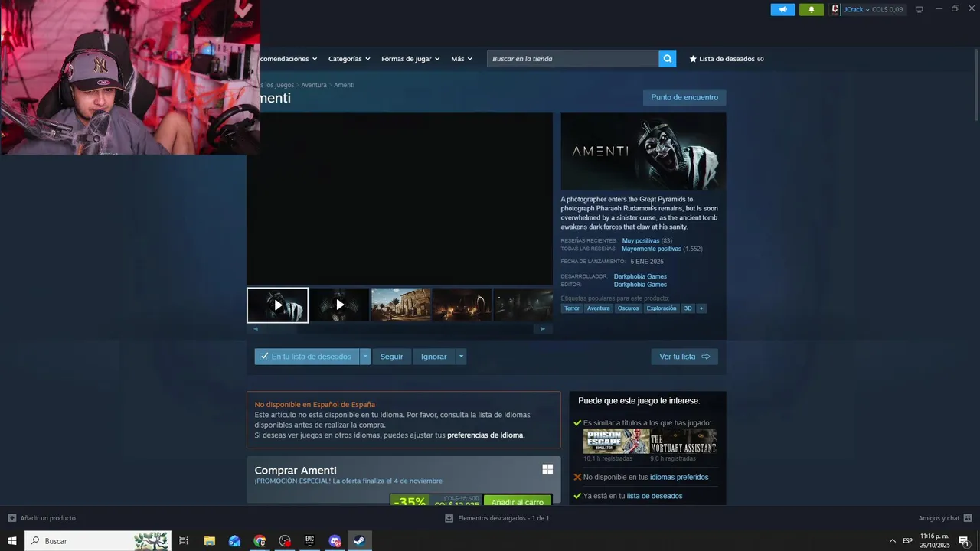
Task: Click the megaphone announcements icon
Action: click(x=782, y=9)
